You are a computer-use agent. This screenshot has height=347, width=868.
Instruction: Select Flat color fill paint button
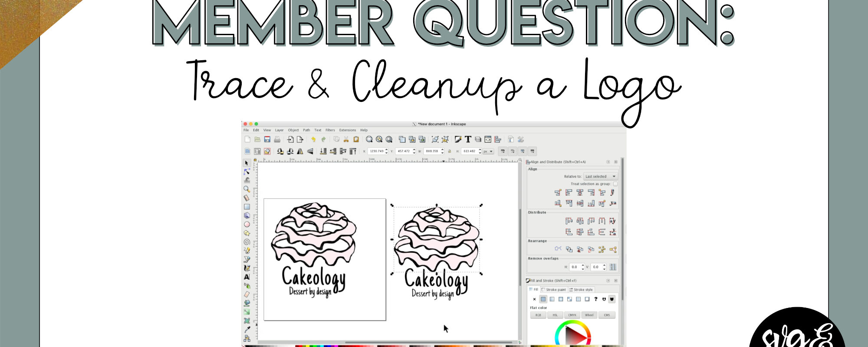pyautogui.click(x=543, y=299)
